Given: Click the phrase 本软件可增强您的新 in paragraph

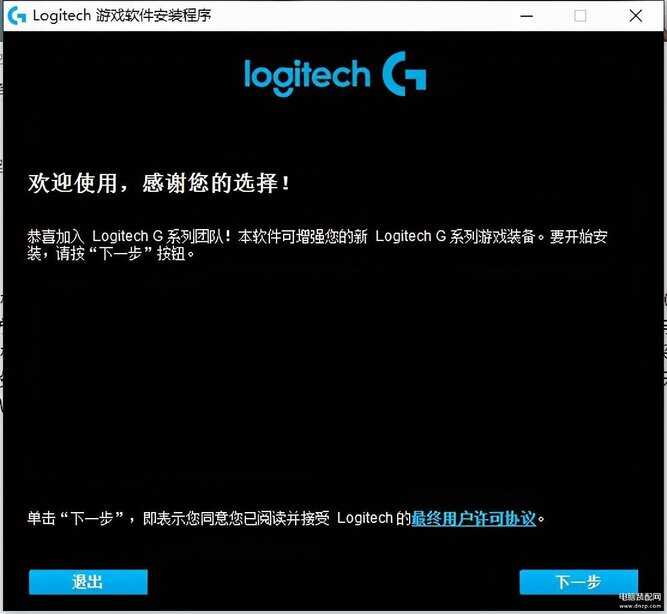Looking at the screenshot, I should [x=303, y=237].
